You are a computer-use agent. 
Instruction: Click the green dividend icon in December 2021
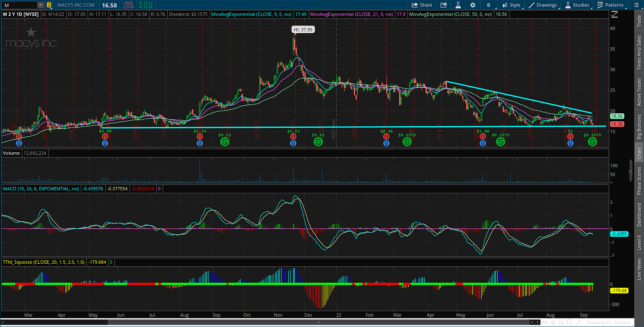(318, 142)
